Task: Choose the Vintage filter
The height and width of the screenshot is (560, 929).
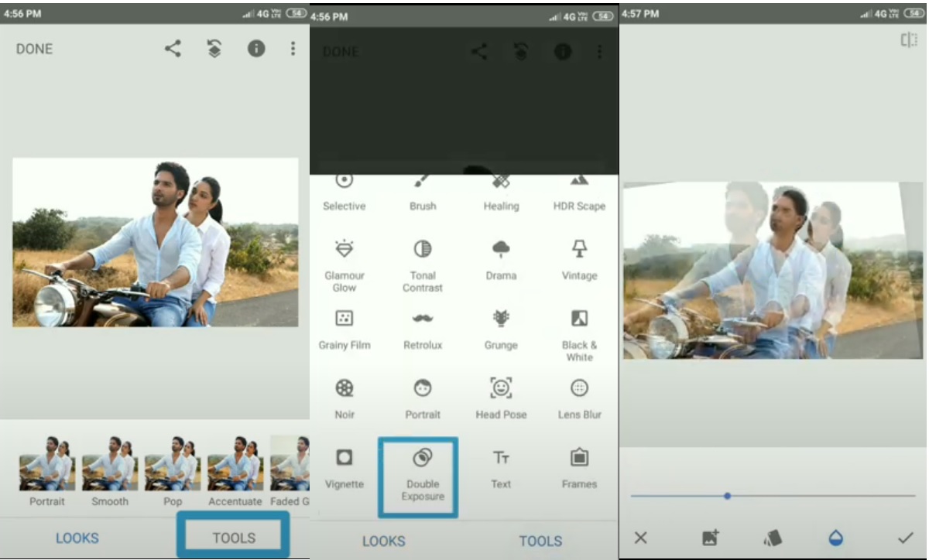Action: [579, 259]
